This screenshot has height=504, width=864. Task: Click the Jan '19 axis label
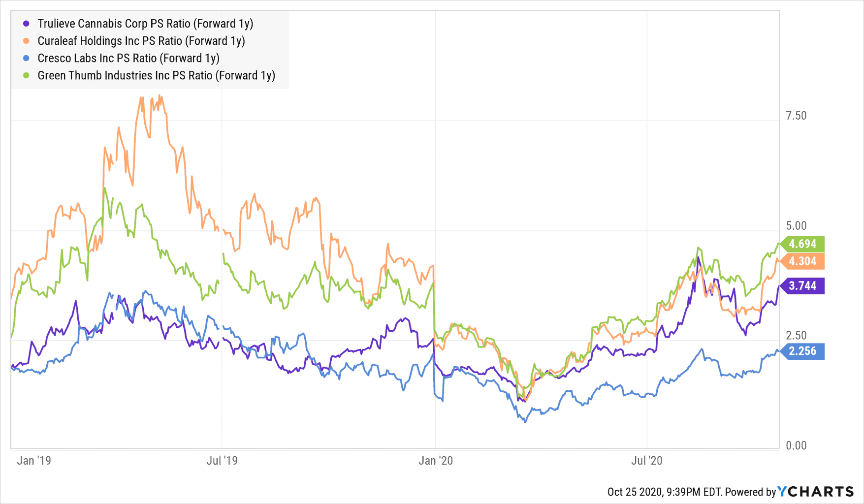pos(34,461)
